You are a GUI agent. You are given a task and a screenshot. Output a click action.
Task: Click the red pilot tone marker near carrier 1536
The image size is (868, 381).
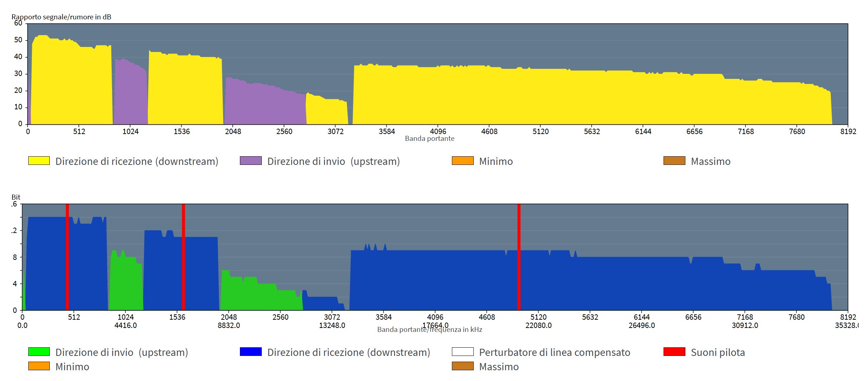[183, 257]
